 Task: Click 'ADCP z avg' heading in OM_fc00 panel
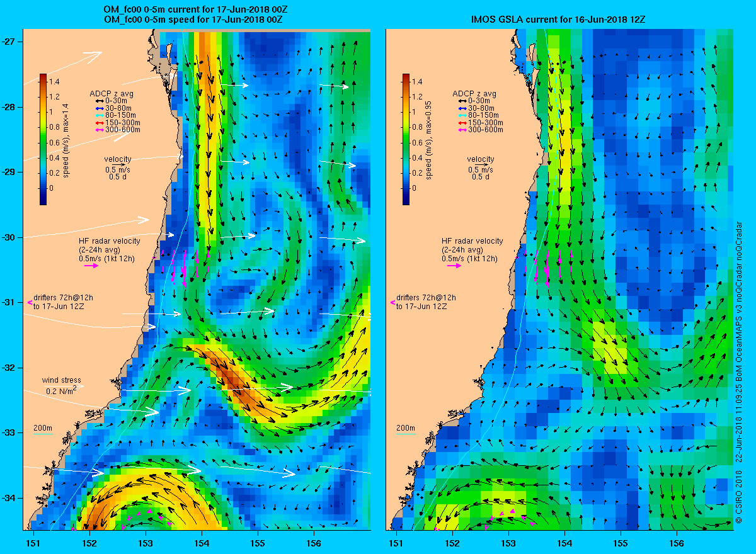111,94
